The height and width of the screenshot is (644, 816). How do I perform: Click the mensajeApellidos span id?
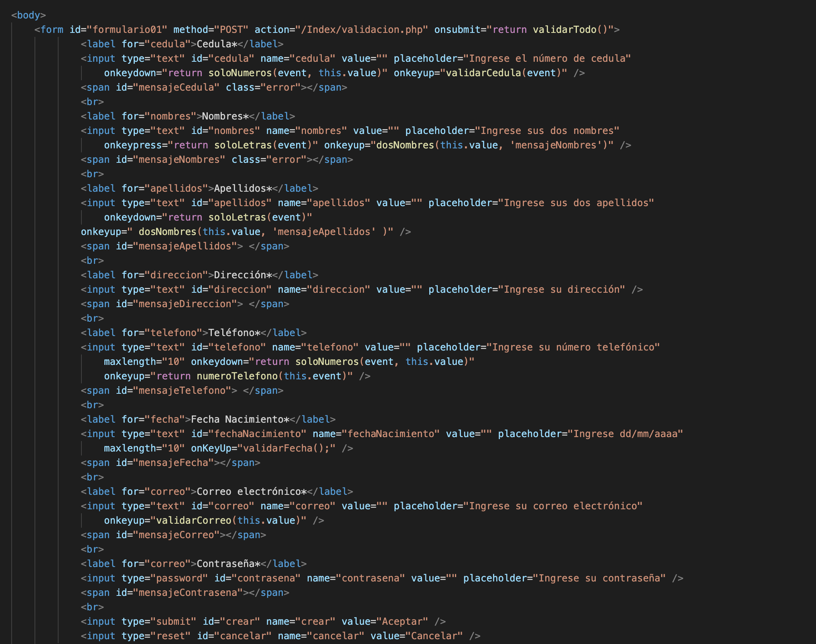(x=185, y=246)
